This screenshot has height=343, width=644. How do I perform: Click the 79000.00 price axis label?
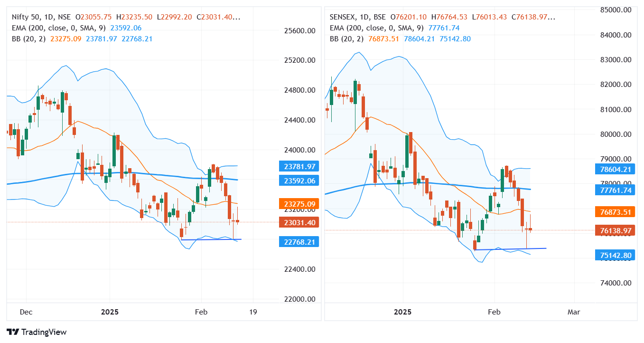click(x=616, y=159)
